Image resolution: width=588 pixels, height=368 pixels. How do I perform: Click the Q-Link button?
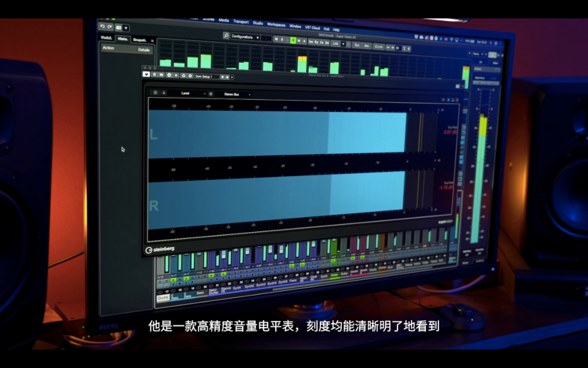[x=378, y=46]
